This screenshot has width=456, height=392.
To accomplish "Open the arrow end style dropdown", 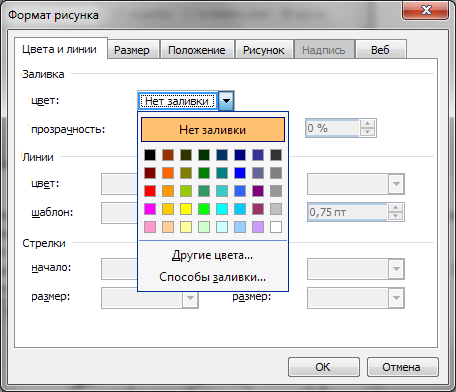I will 396,269.
